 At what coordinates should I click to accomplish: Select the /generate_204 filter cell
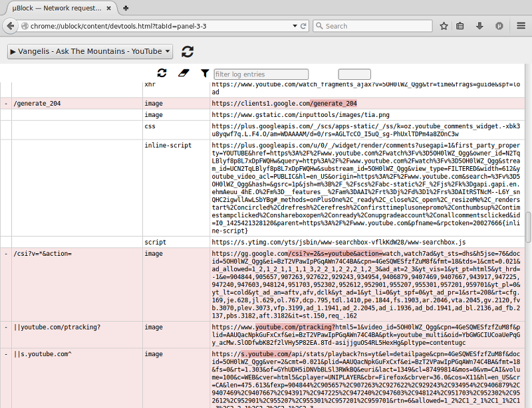(x=77, y=104)
